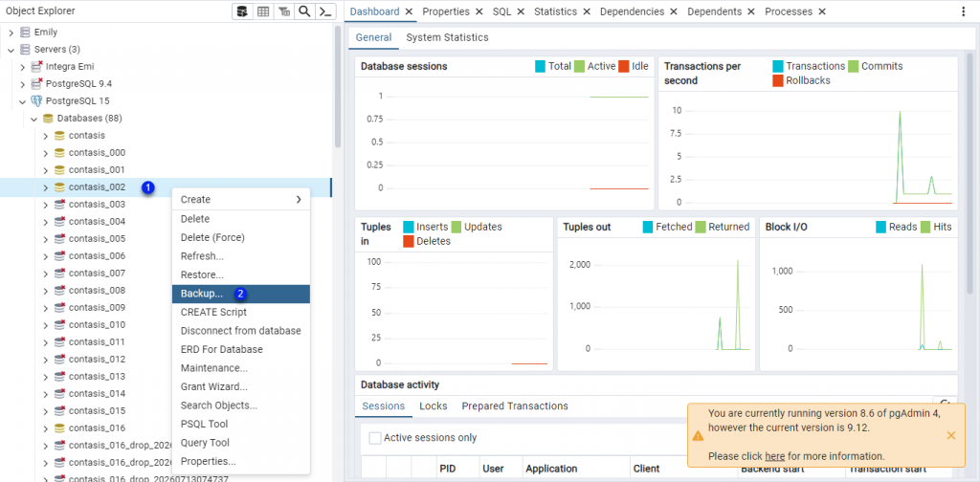Click the contasis_003 disconnected database icon
Viewport: 980px width, 482px height.
click(x=59, y=204)
